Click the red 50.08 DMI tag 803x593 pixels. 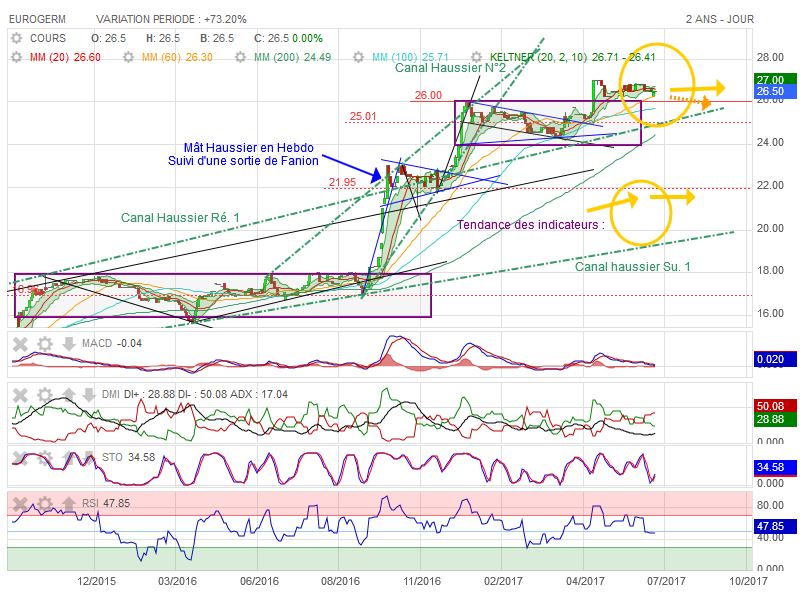[x=775, y=406]
